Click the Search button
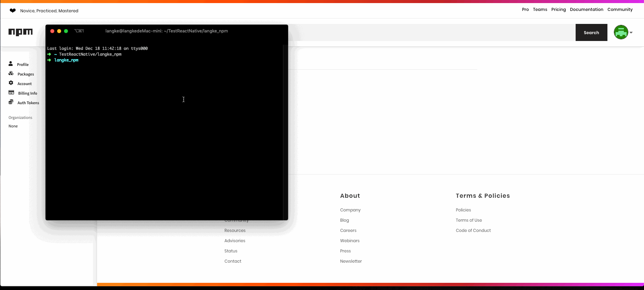The image size is (644, 290). tap(591, 32)
